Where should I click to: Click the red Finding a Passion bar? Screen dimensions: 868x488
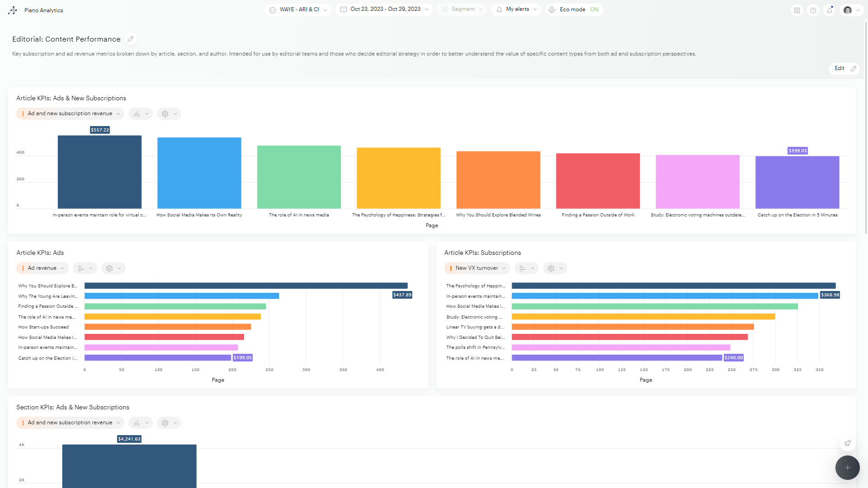coord(598,181)
